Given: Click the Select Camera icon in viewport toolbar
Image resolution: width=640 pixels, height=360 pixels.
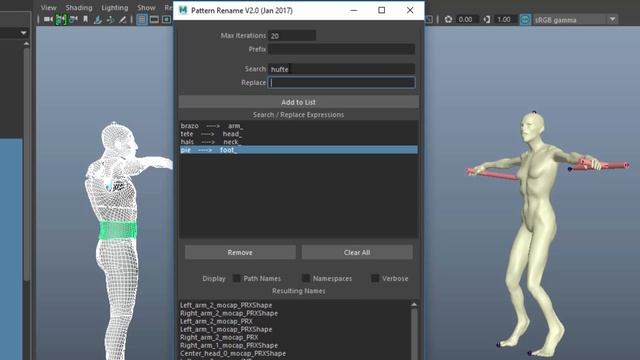Looking at the screenshot, I should (48, 20).
